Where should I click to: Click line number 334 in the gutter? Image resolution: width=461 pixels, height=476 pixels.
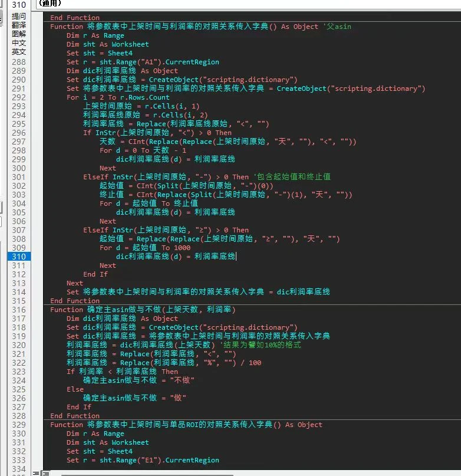(x=19, y=469)
